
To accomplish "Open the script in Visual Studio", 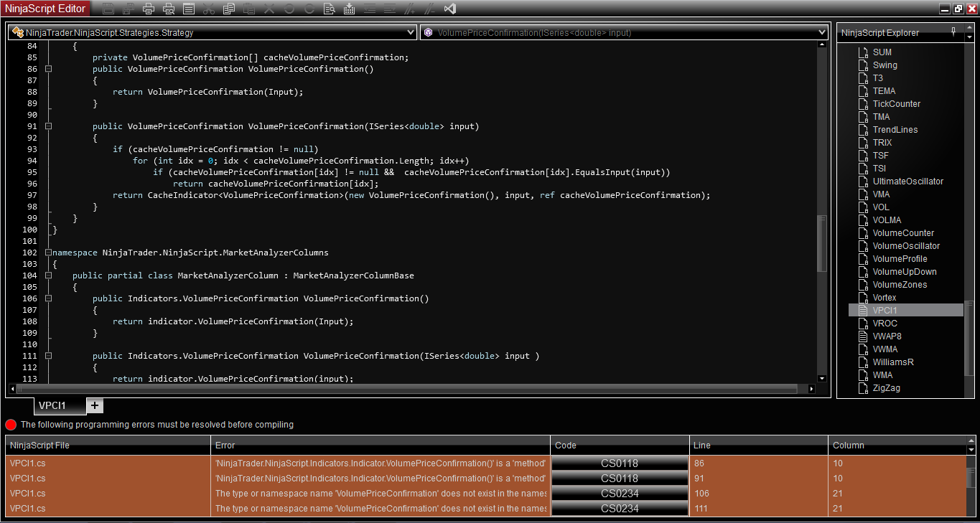I will (x=449, y=9).
